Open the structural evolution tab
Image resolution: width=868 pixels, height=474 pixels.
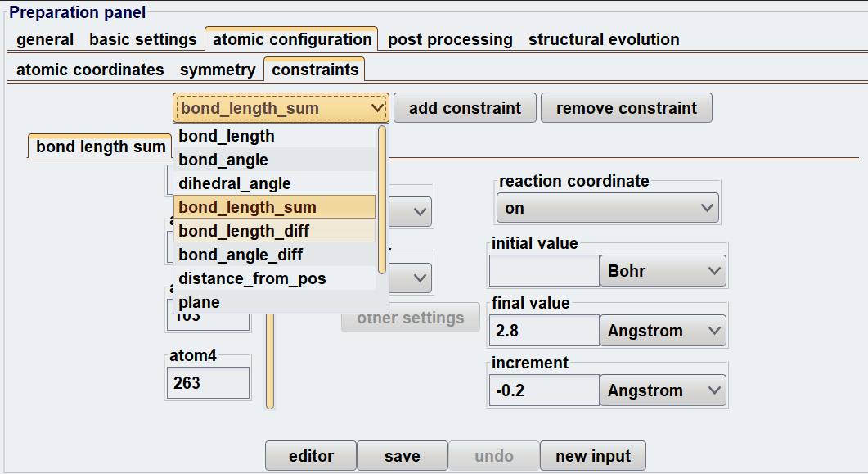click(x=604, y=39)
